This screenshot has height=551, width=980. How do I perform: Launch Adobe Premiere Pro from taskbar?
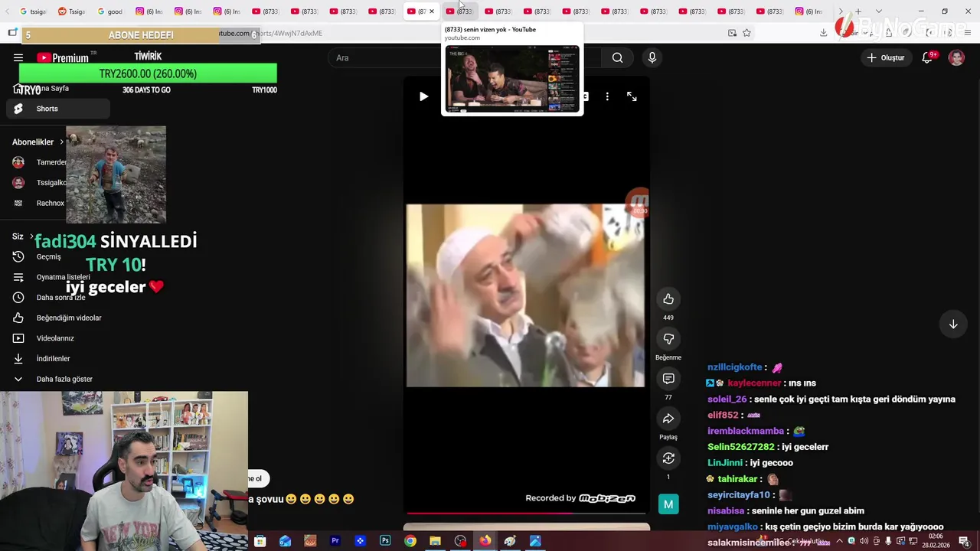tap(335, 541)
